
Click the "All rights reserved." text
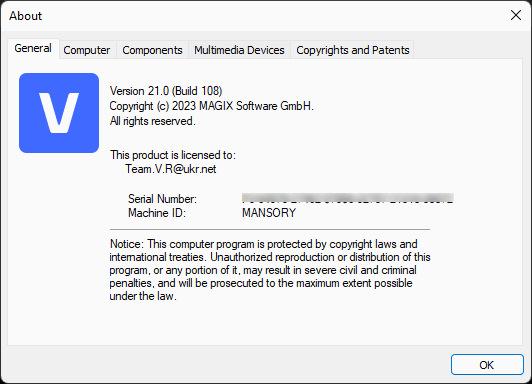[153, 121]
